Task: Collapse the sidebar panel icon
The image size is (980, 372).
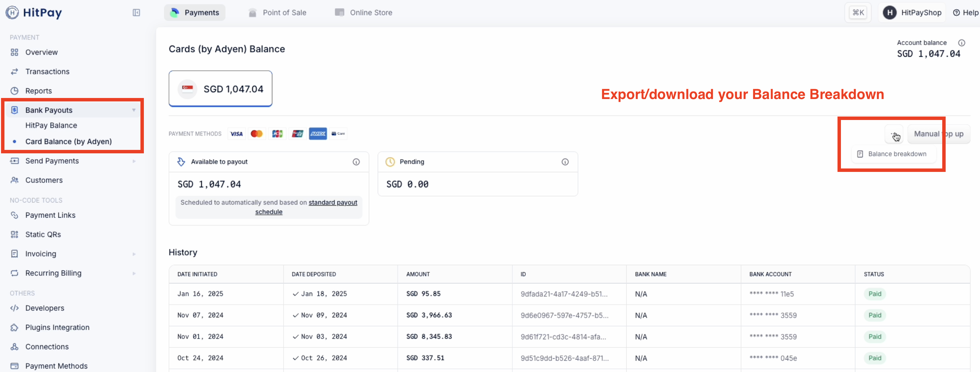Action: click(x=136, y=13)
